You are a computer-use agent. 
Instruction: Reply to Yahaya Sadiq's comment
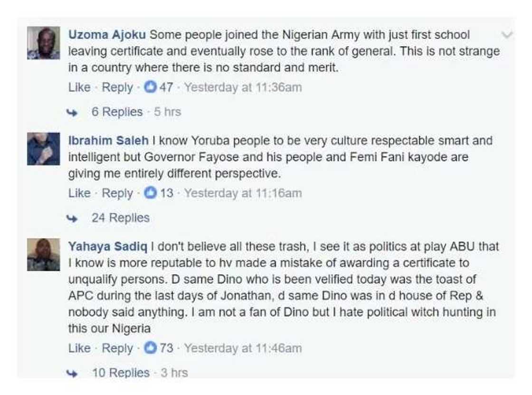[117, 348]
